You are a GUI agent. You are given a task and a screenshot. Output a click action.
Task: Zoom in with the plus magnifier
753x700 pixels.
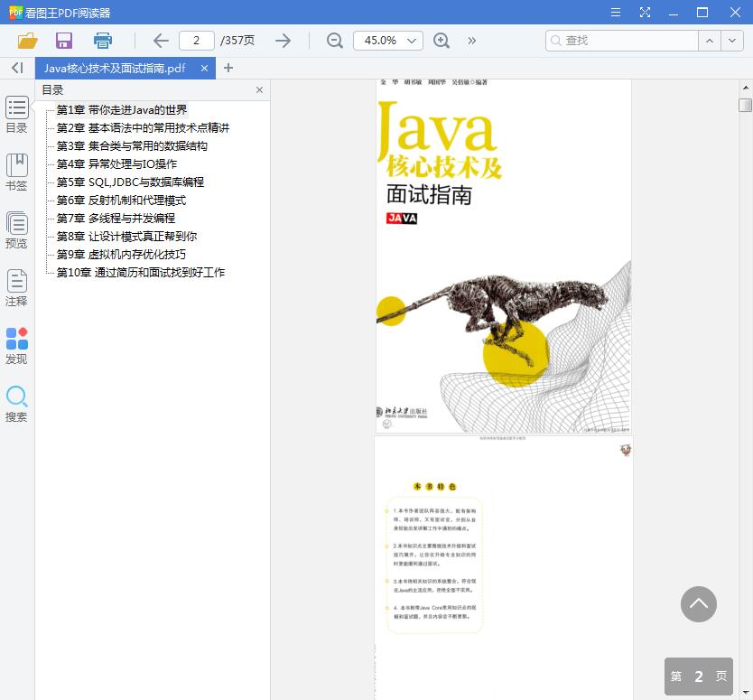[441, 41]
